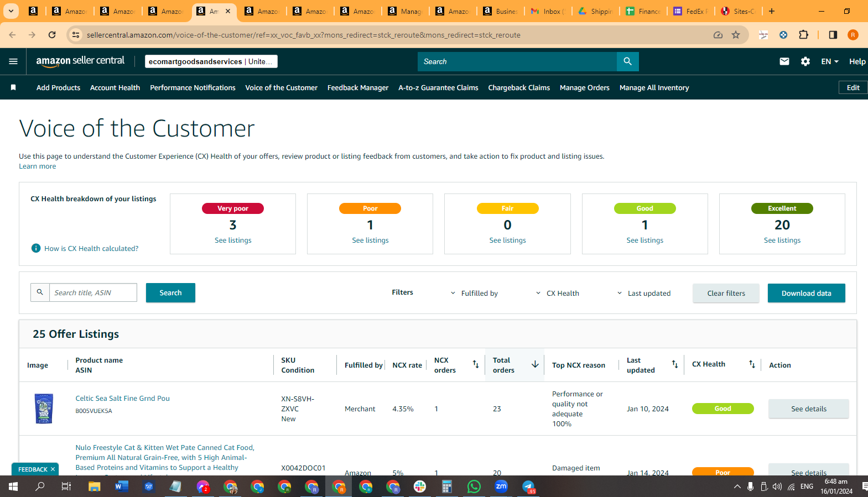
Task: Open the messages envelope icon
Action: point(784,61)
